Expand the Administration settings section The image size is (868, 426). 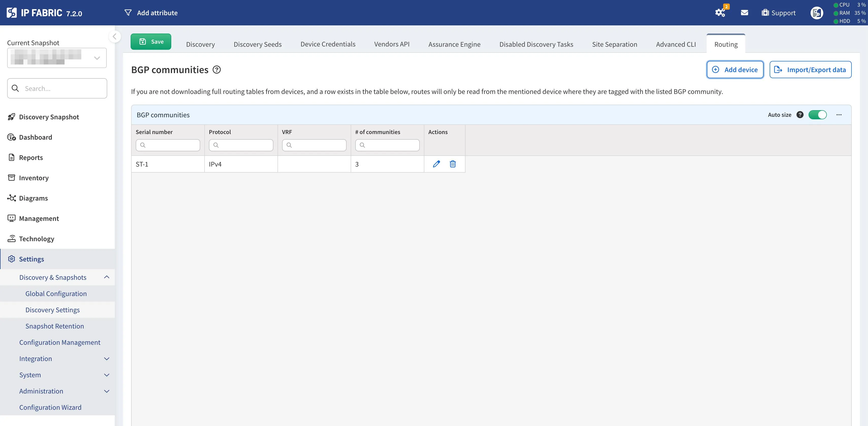click(106, 391)
